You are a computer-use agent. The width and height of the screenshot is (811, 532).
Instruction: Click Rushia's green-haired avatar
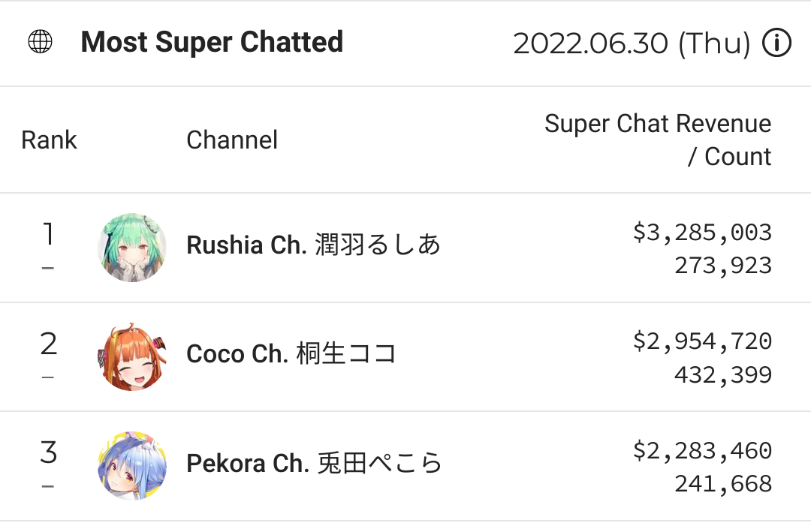coord(132,247)
